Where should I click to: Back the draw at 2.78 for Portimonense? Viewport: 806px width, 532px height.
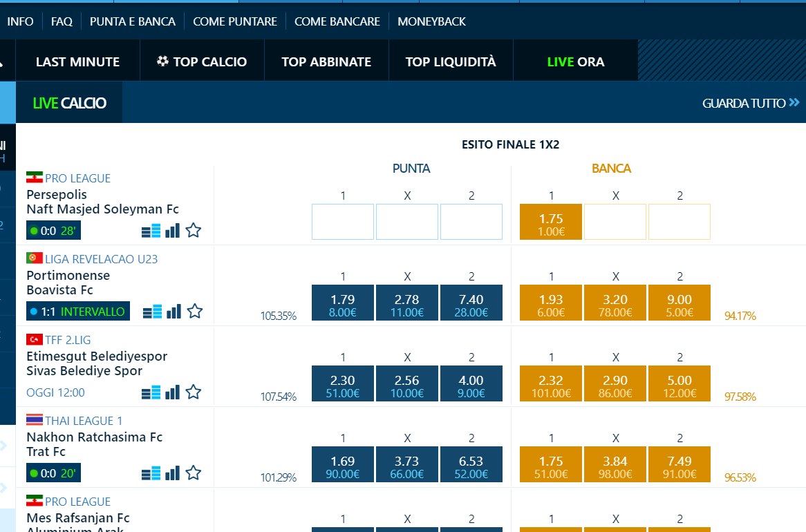[x=407, y=303]
